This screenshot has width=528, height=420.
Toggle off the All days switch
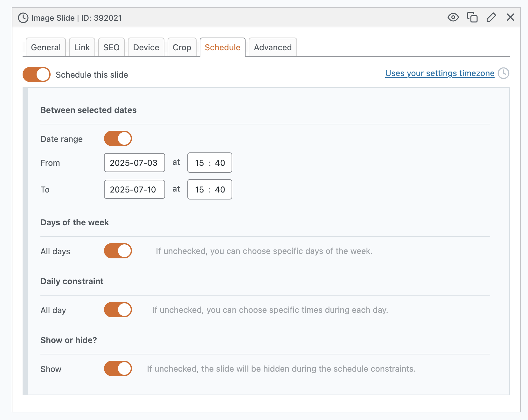118,251
